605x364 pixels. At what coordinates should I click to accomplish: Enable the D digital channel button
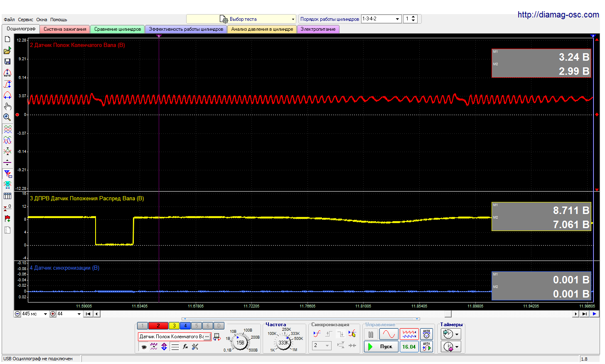pos(219,326)
